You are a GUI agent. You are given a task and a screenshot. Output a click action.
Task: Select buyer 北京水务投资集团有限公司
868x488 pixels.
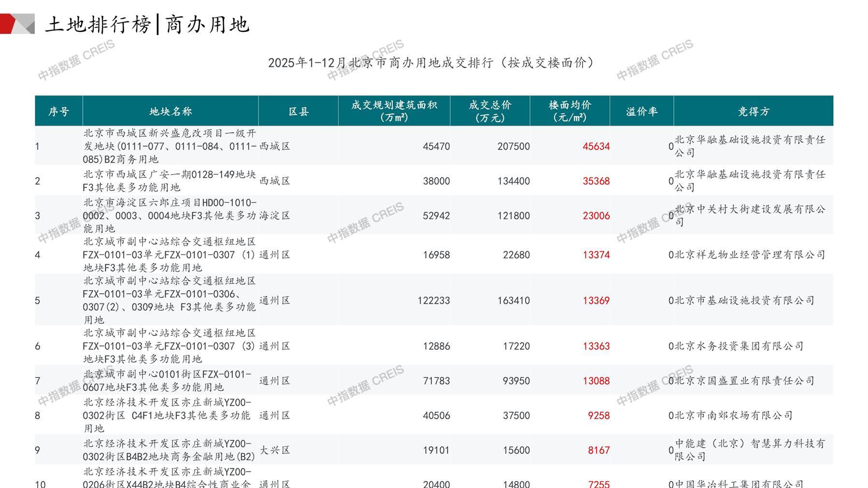pyautogui.click(x=739, y=346)
